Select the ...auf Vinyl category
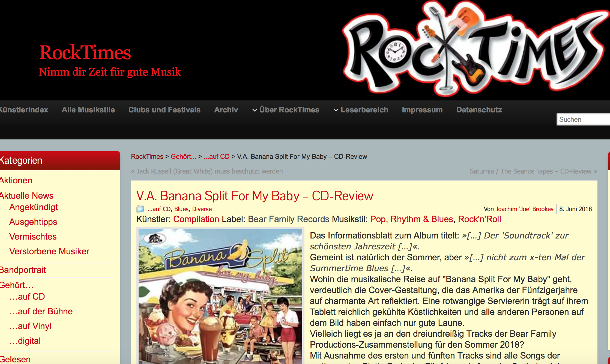 [30, 326]
